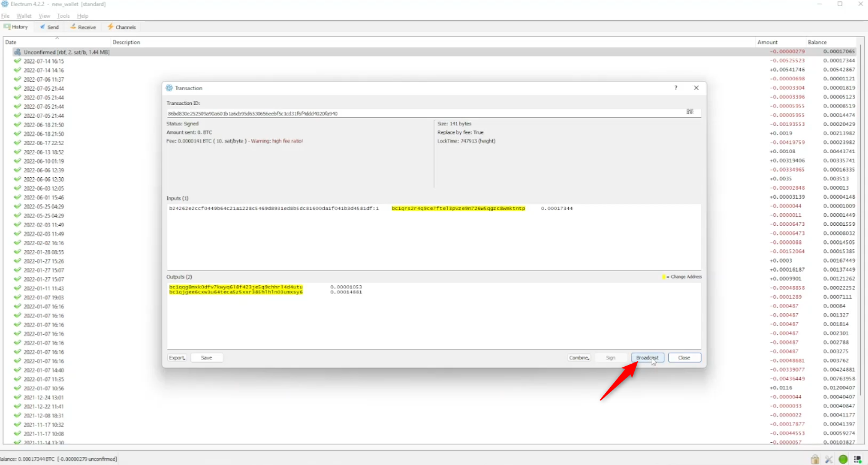868x465 pixels.
Task: Open the Tools menu
Action: click(64, 16)
